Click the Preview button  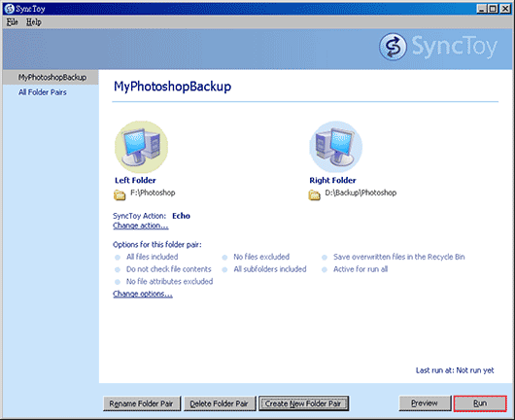tap(425, 402)
